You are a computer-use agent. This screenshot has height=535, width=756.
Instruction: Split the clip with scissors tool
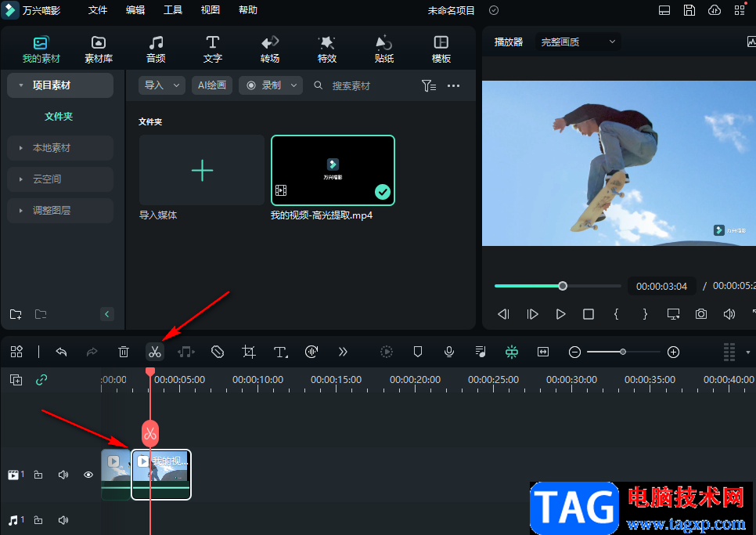click(155, 352)
